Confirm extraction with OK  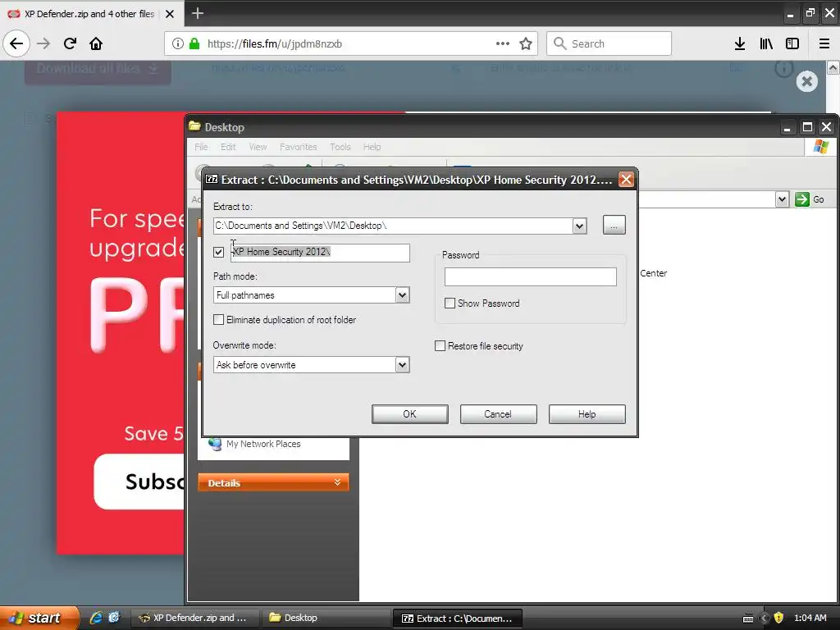[410, 414]
